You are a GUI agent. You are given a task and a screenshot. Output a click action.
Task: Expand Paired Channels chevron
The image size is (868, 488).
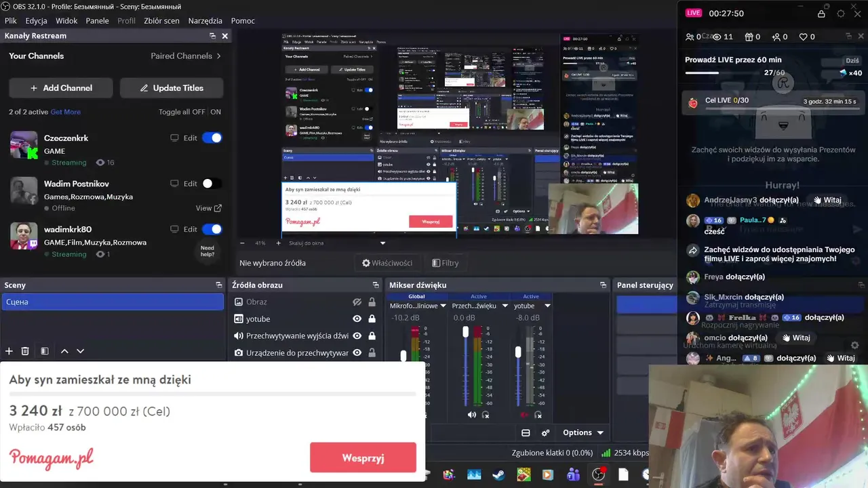(x=218, y=56)
